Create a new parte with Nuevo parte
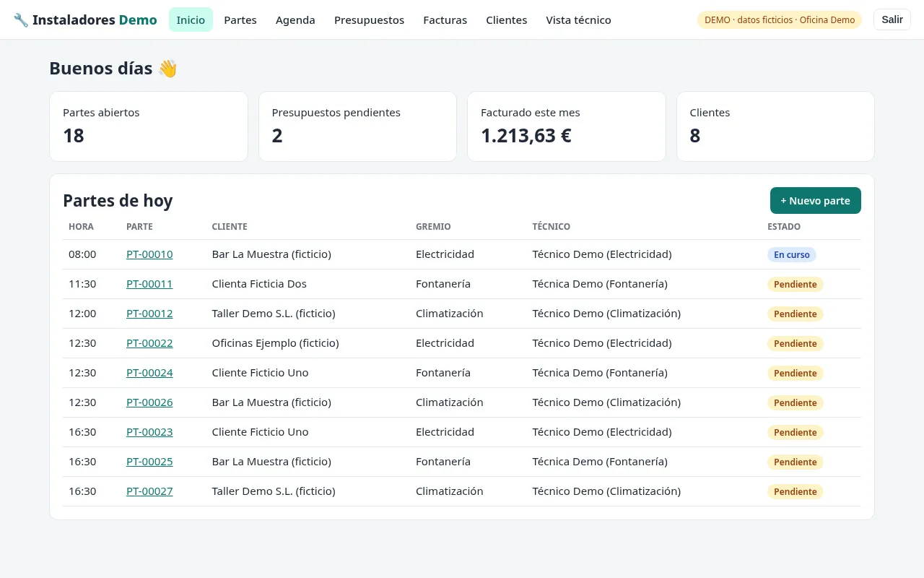 pos(815,201)
